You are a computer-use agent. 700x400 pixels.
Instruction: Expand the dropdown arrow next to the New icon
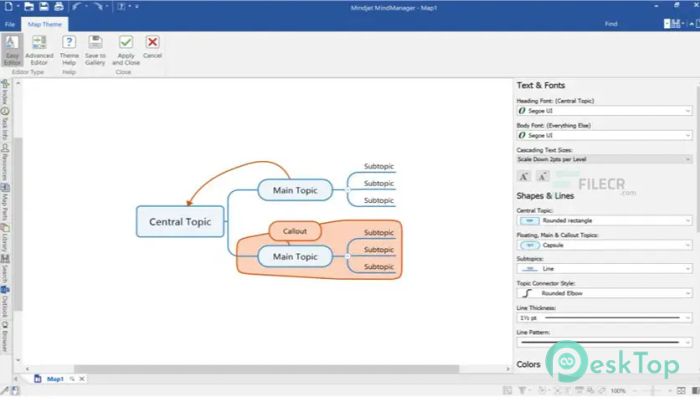coord(18,6)
